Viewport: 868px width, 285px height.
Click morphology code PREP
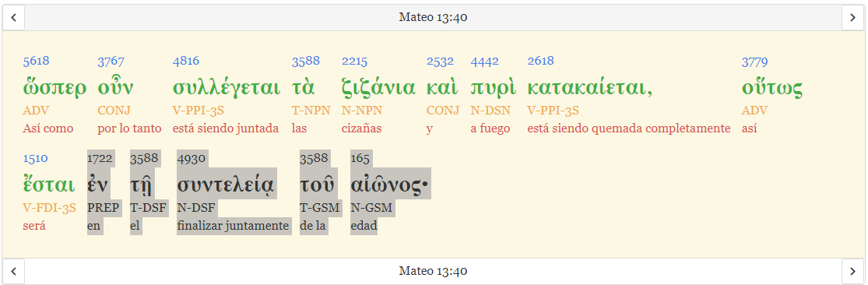click(x=104, y=209)
